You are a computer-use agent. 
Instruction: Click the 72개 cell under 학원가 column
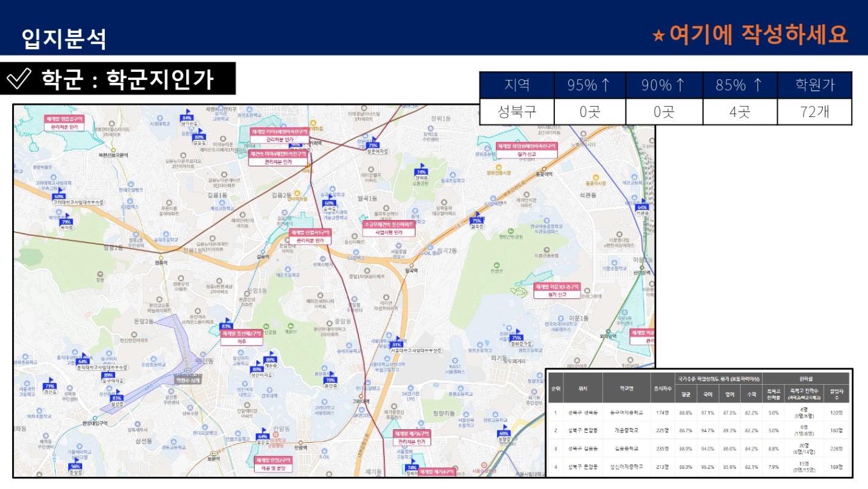click(814, 112)
